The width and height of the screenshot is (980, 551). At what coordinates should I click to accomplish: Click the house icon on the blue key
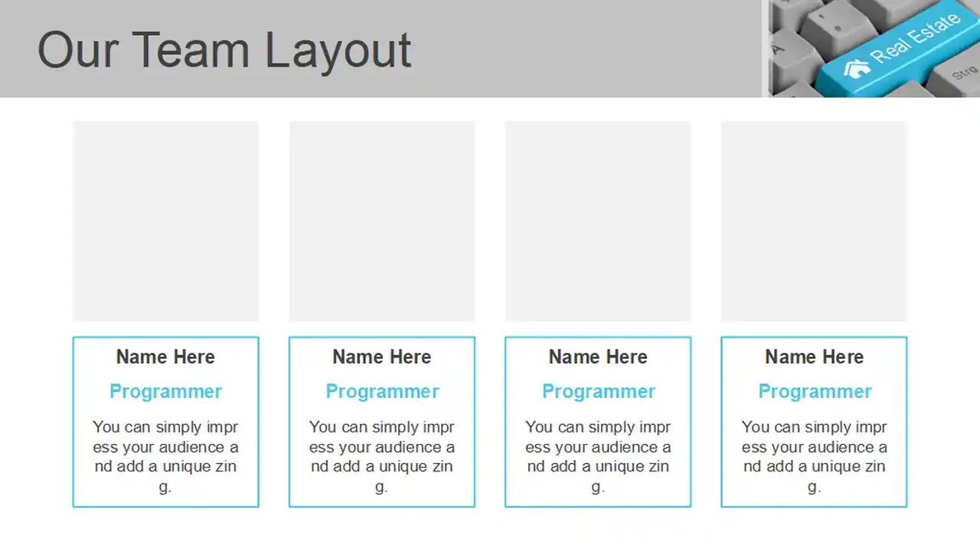coord(857,68)
